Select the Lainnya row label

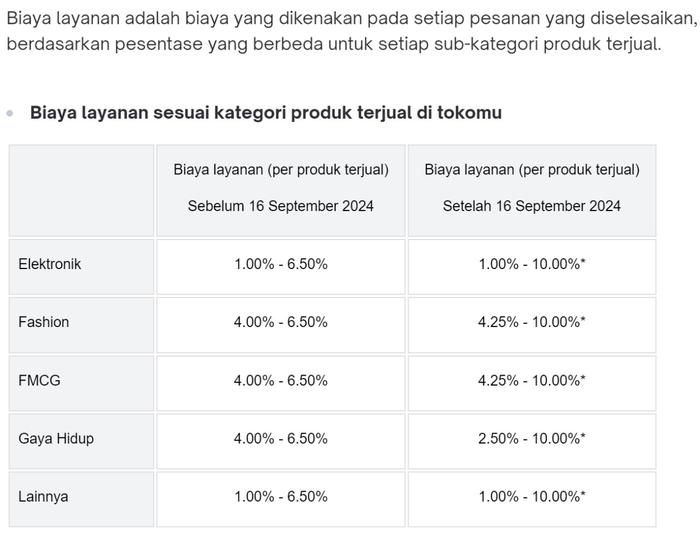[x=44, y=497]
